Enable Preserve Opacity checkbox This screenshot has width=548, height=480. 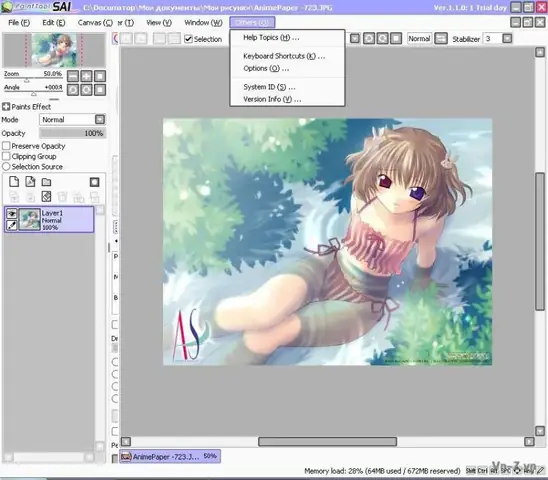coord(6,146)
